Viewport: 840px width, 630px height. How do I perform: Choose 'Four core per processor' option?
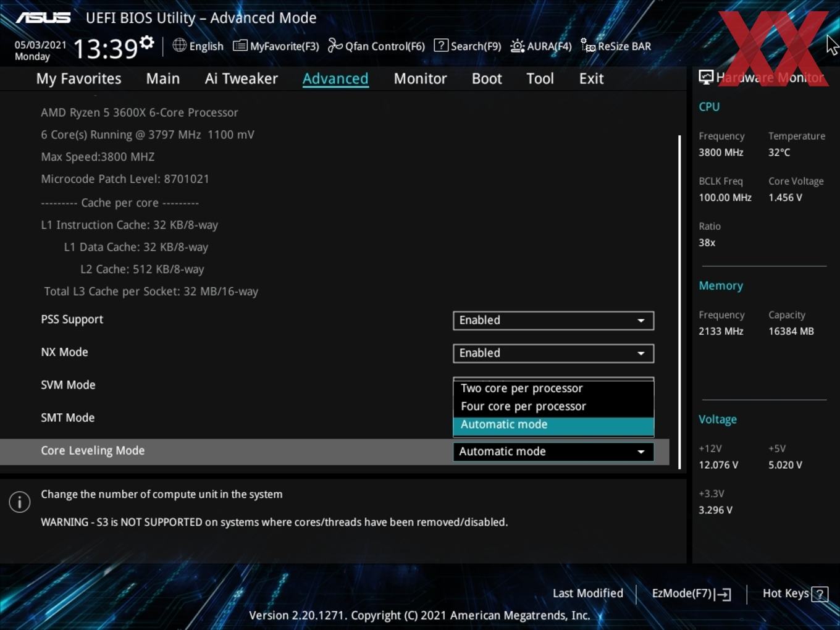553,406
